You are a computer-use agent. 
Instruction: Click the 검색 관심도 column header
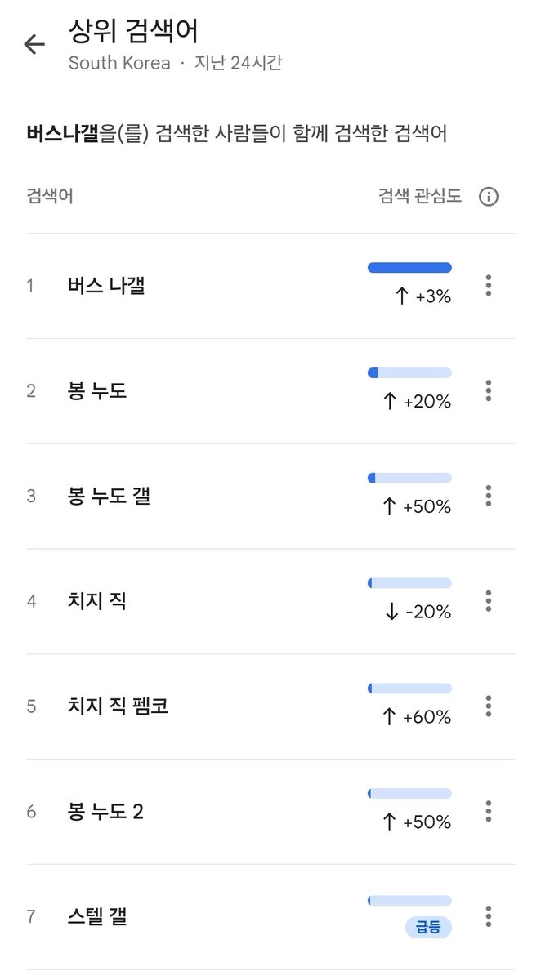point(420,197)
